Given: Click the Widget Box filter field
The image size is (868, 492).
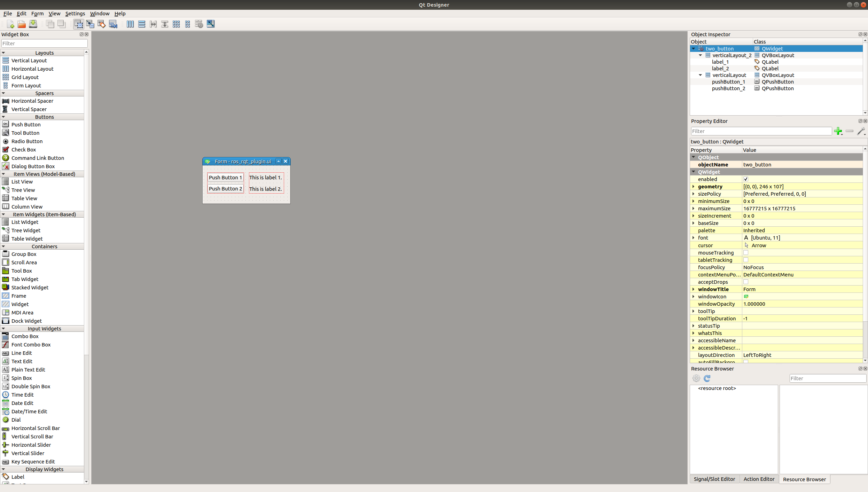Looking at the screenshot, I should [44, 44].
